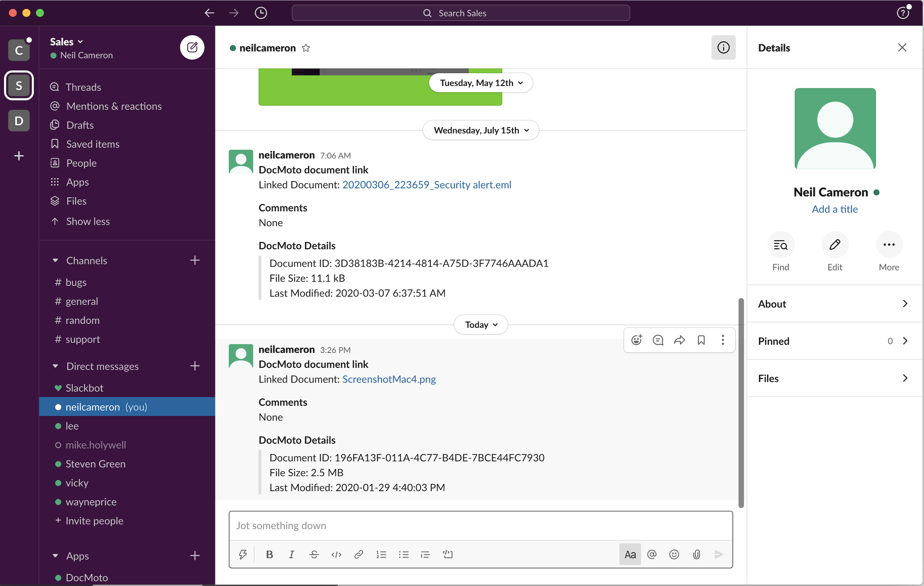Select the S (Sales) workspace icon
Viewport: 924px width, 586px height.
pos(19,85)
